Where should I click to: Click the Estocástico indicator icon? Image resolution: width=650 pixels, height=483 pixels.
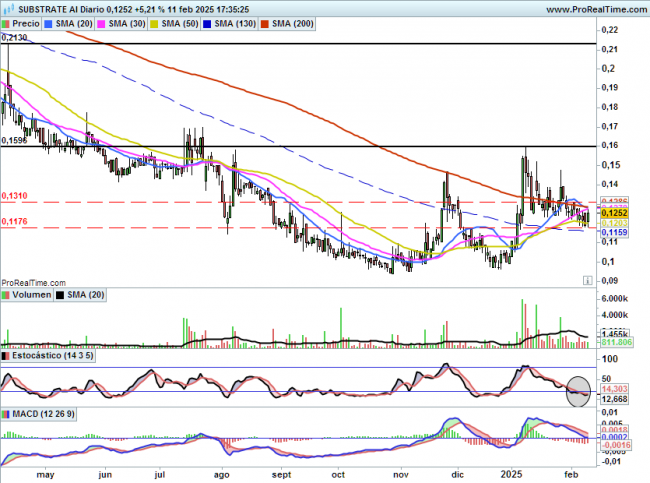tap(6, 355)
